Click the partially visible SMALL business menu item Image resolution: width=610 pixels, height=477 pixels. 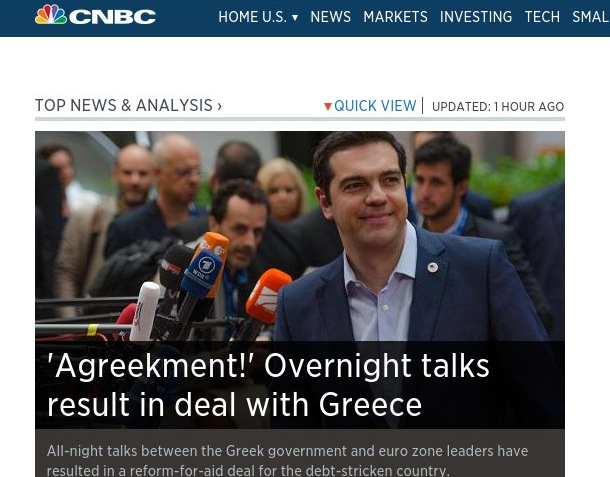tap(591, 17)
